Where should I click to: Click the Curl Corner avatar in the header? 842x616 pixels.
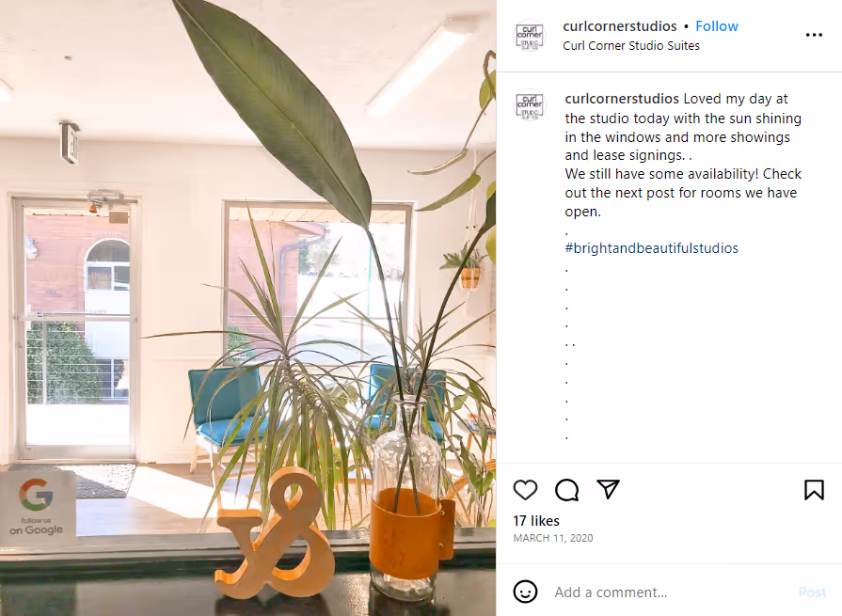(530, 36)
